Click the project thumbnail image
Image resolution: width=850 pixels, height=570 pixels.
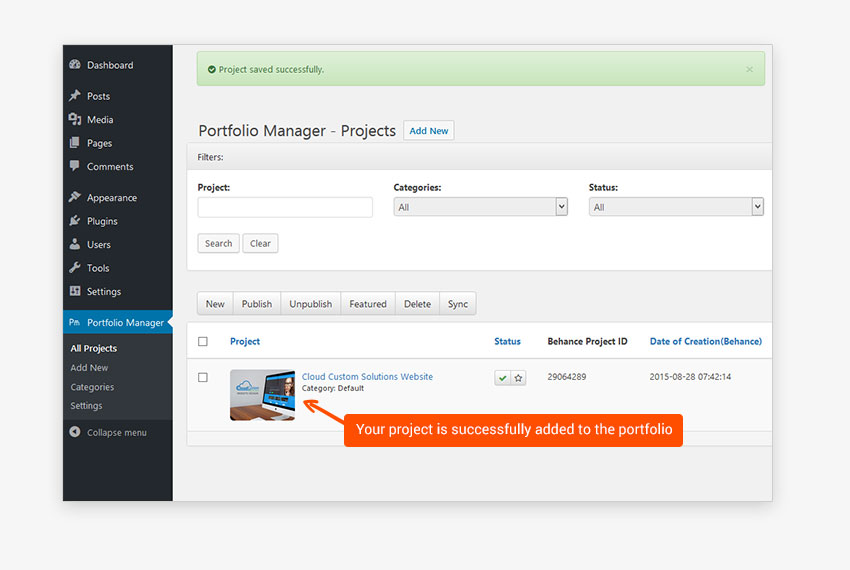coord(262,395)
